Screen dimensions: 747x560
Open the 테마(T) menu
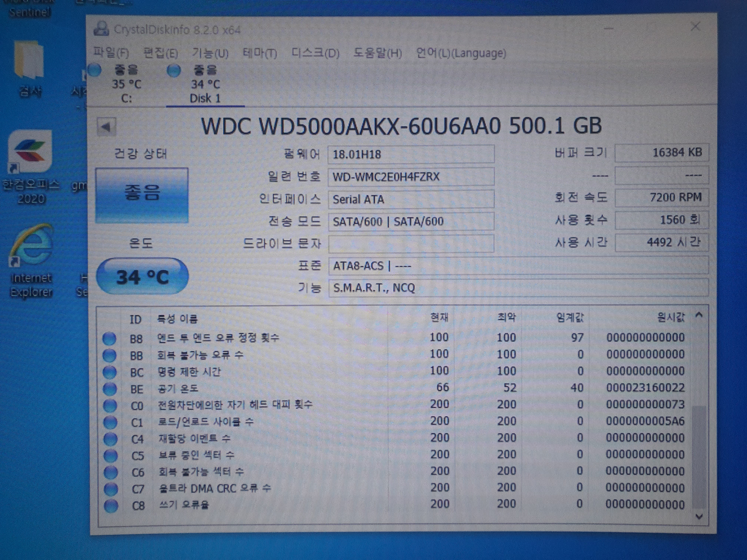pyautogui.click(x=260, y=53)
